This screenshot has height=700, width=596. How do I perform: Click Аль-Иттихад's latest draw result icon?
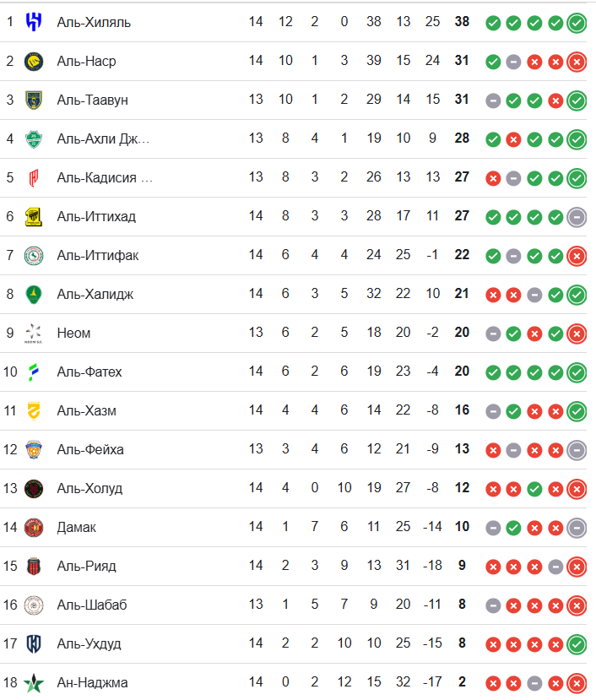point(577,217)
